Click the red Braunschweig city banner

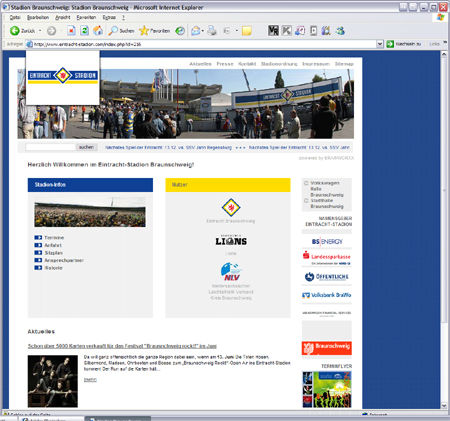pos(327,348)
